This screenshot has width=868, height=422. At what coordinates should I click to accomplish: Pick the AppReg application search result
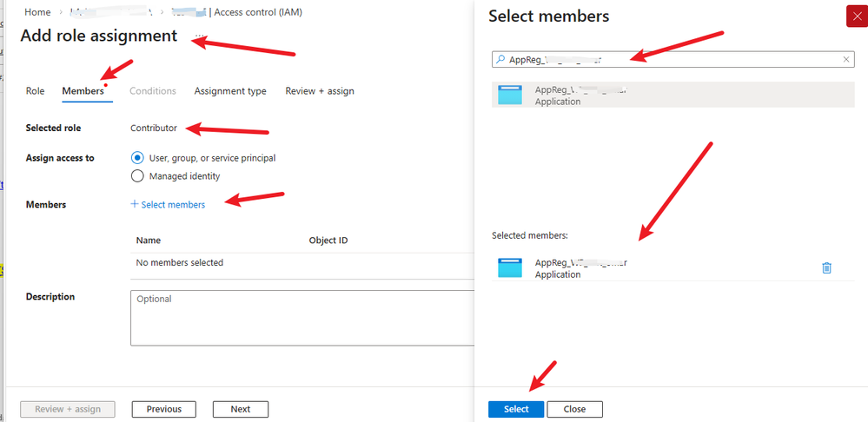click(x=673, y=95)
